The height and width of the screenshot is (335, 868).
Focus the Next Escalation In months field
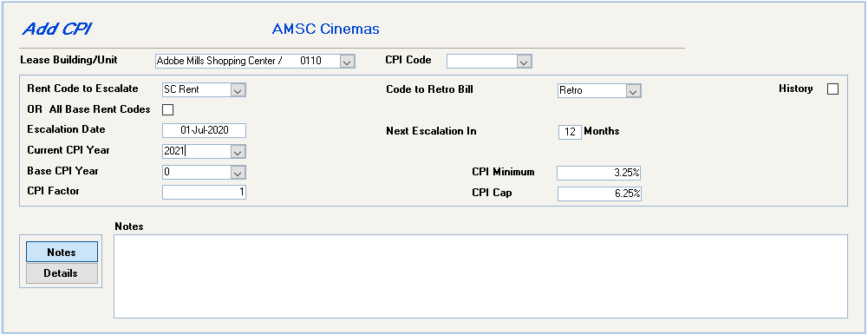click(x=571, y=132)
